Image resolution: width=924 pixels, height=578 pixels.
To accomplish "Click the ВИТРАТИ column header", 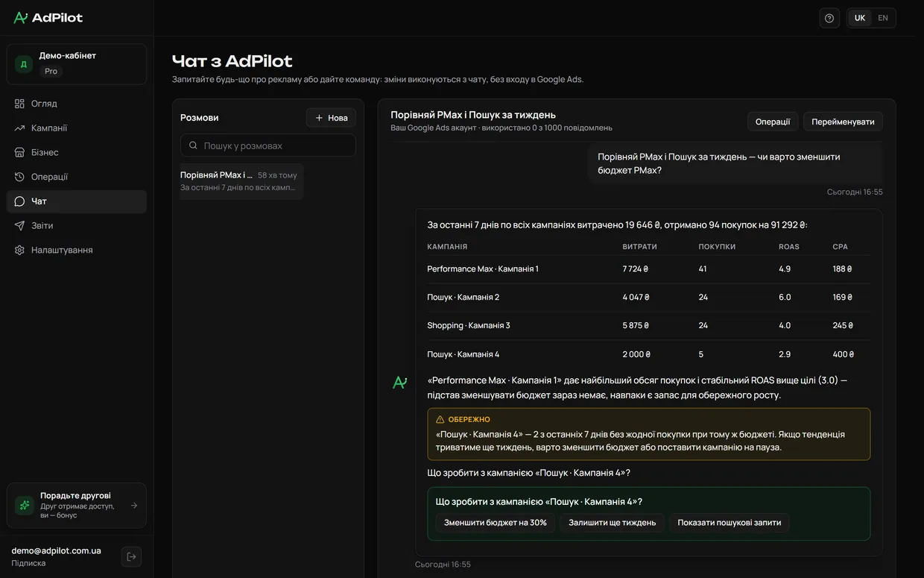I will [640, 246].
